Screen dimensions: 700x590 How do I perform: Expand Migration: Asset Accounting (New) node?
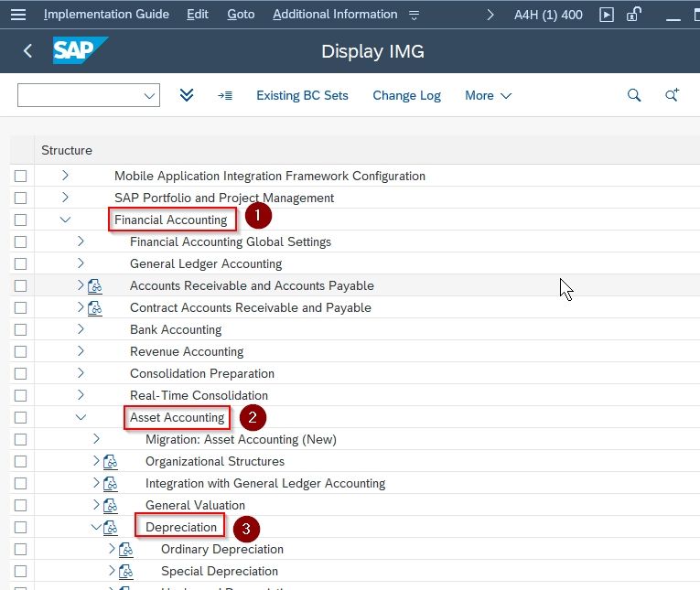[96, 439]
